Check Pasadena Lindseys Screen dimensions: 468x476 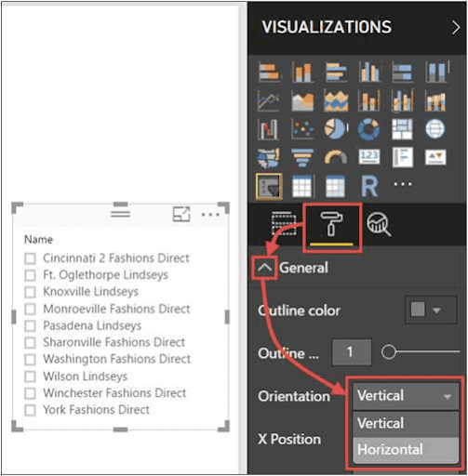[30, 325]
